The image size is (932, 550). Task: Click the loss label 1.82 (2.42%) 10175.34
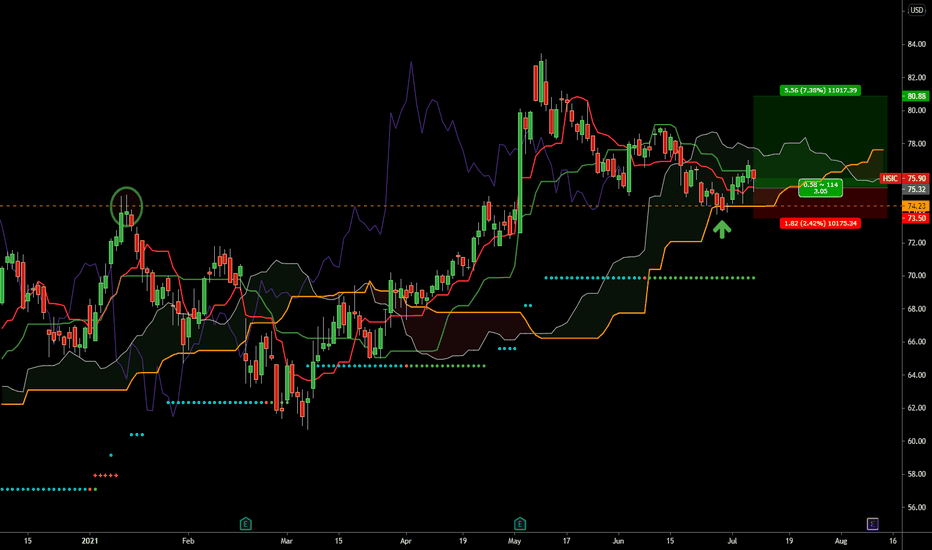pyautogui.click(x=820, y=223)
